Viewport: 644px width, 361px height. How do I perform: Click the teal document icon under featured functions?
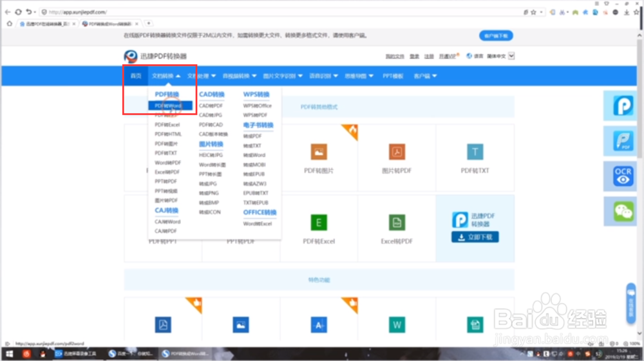[x=475, y=325]
